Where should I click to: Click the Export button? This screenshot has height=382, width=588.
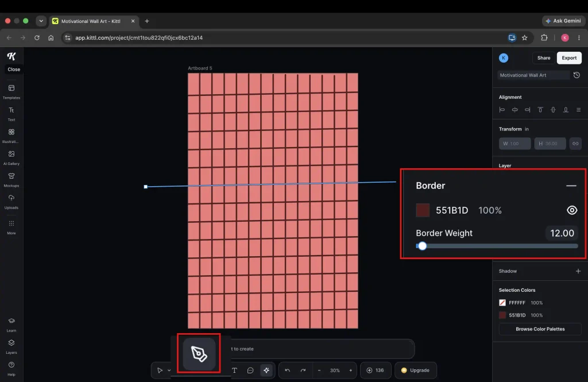coord(569,58)
